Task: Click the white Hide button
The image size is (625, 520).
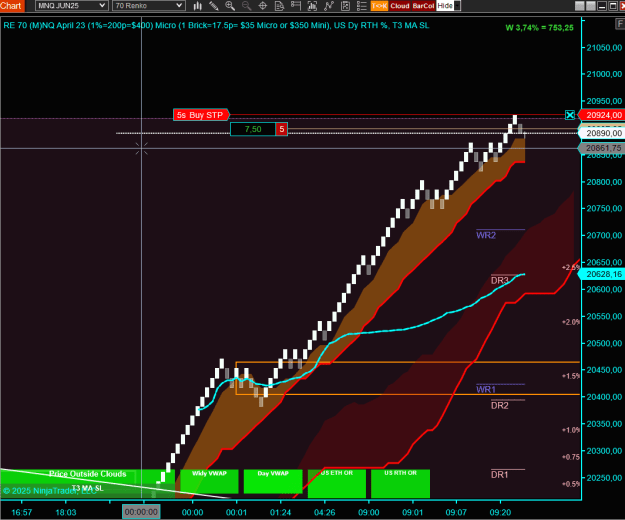Action: (445, 6)
